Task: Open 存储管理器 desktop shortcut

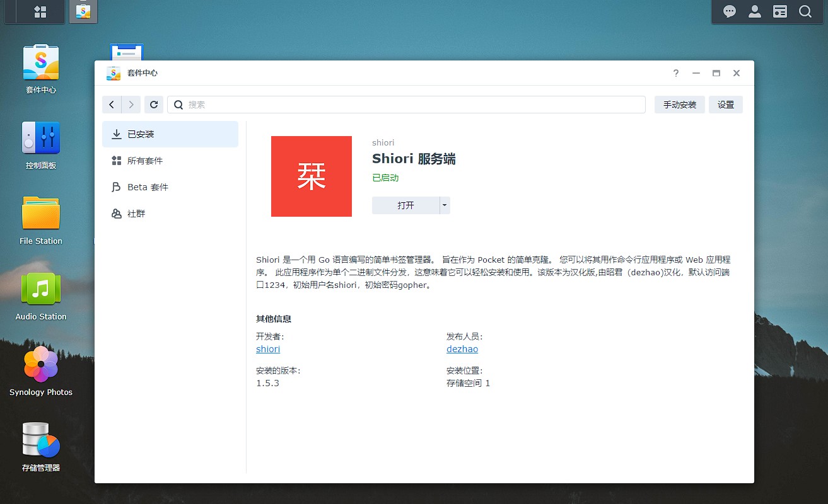Action: click(x=41, y=447)
